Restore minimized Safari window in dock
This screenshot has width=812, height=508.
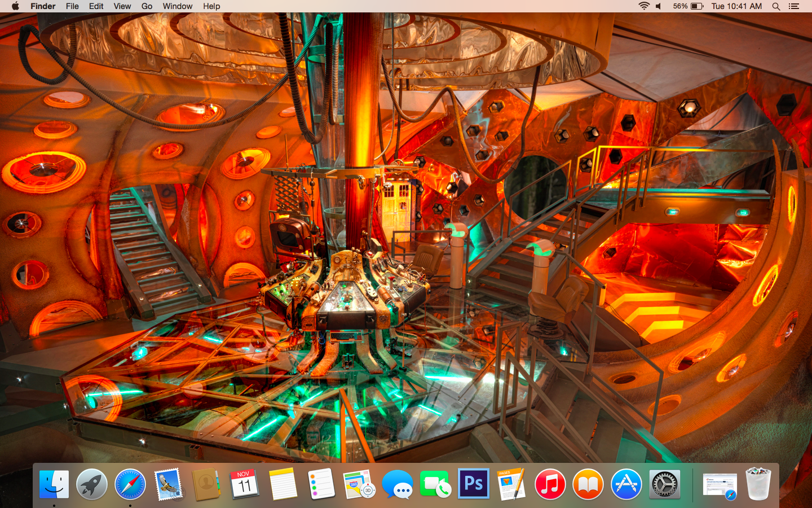click(x=720, y=486)
